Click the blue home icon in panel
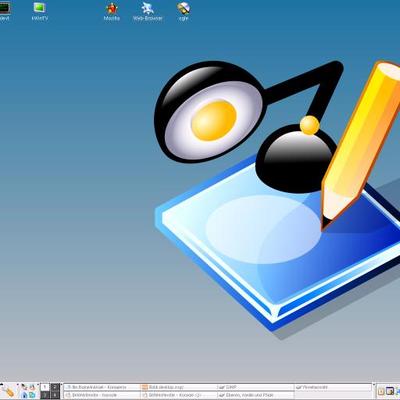 coord(24,395)
